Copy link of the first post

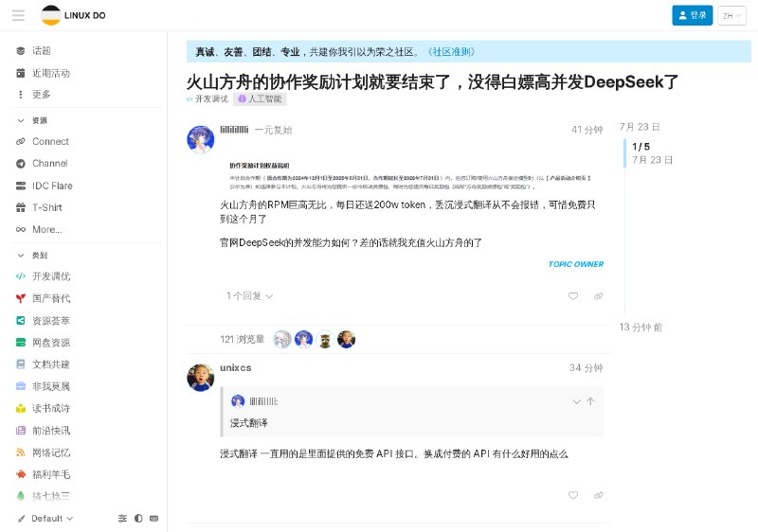[x=599, y=296]
